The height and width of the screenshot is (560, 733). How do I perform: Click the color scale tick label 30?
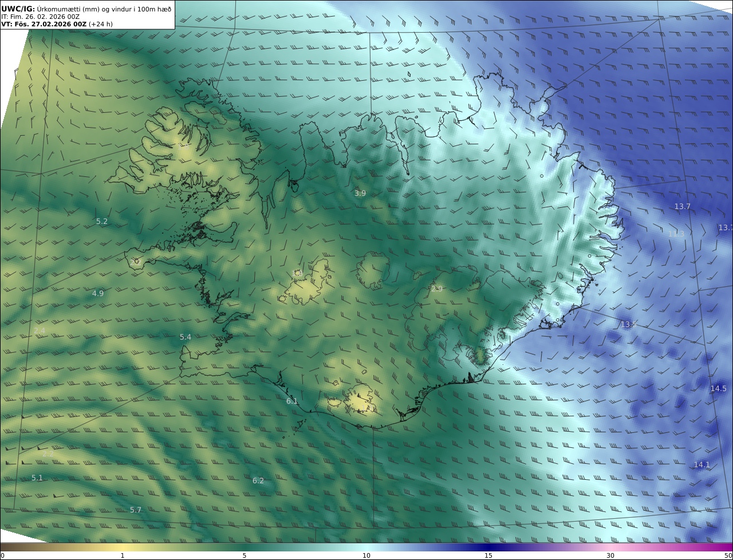pos(610,555)
